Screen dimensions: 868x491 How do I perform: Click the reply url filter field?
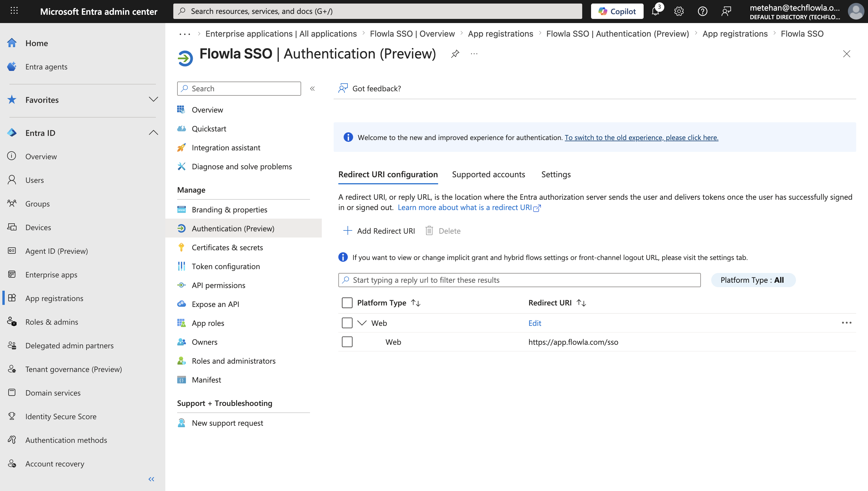pos(519,280)
